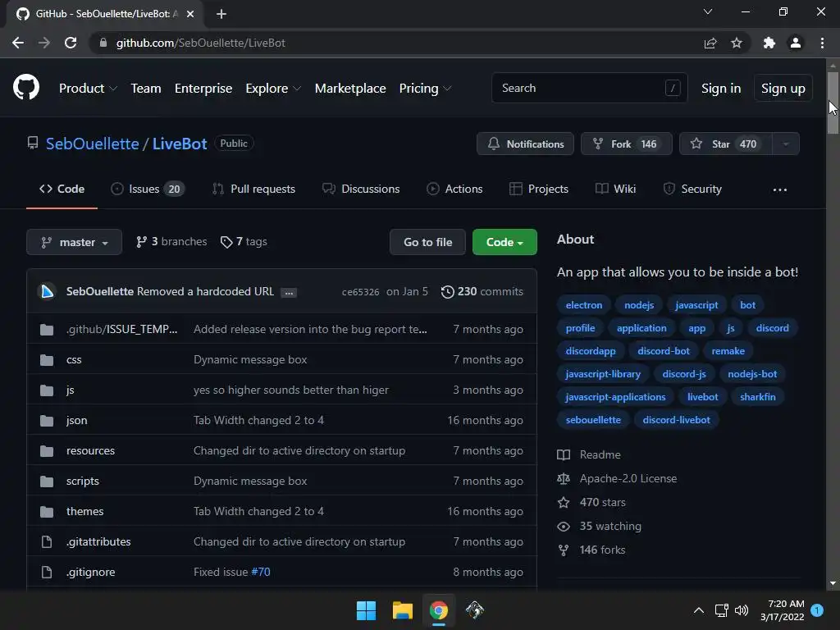Click the book icon beside Readme
840x630 pixels.
coord(564,454)
